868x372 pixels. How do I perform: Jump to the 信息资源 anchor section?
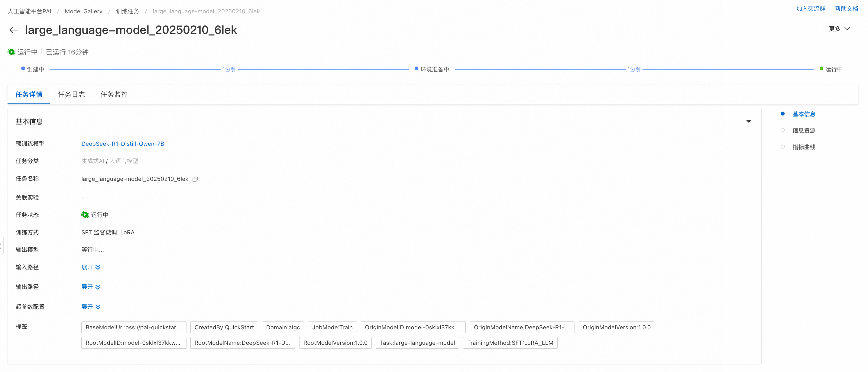pos(803,131)
